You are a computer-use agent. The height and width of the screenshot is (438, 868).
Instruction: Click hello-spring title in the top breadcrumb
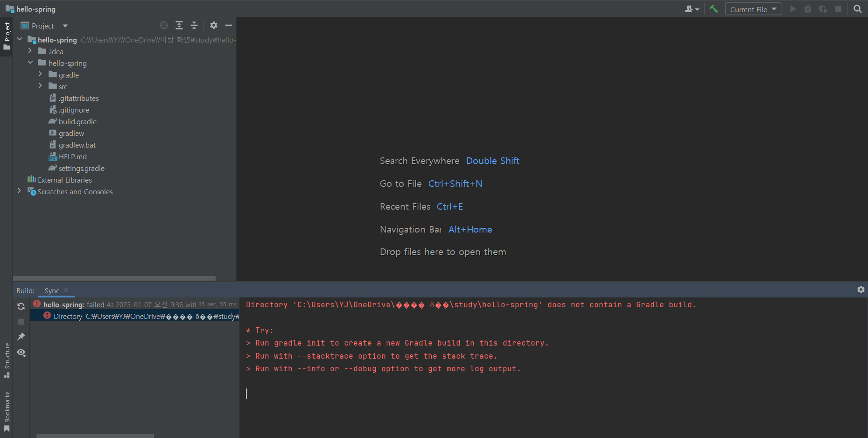(x=36, y=9)
